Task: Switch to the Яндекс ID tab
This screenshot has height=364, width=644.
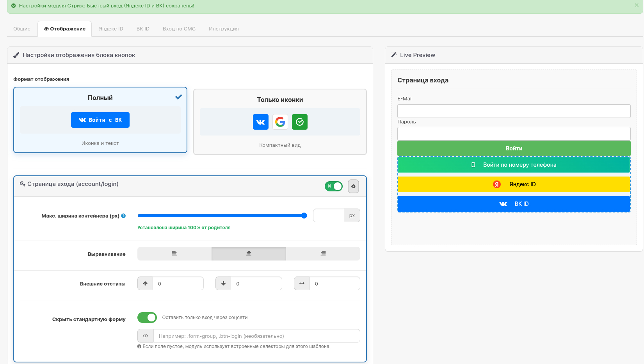Action: [111, 29]
